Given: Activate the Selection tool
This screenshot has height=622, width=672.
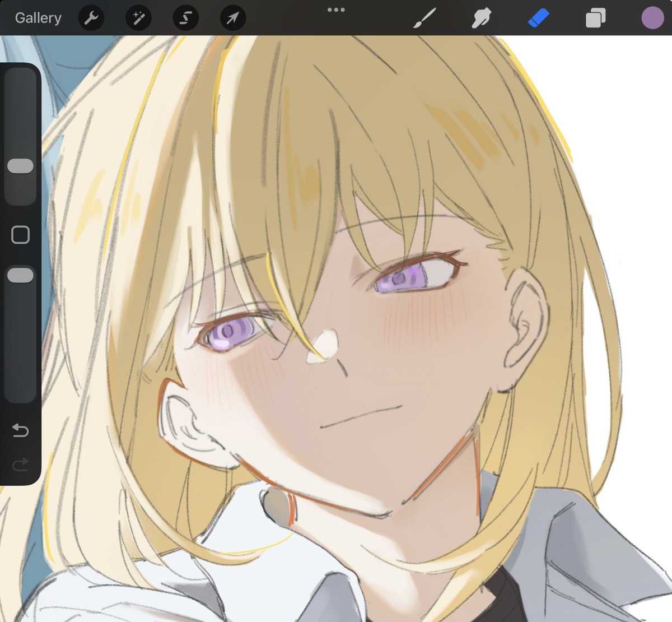Looking at the screenshot, I should click(185, 18).
